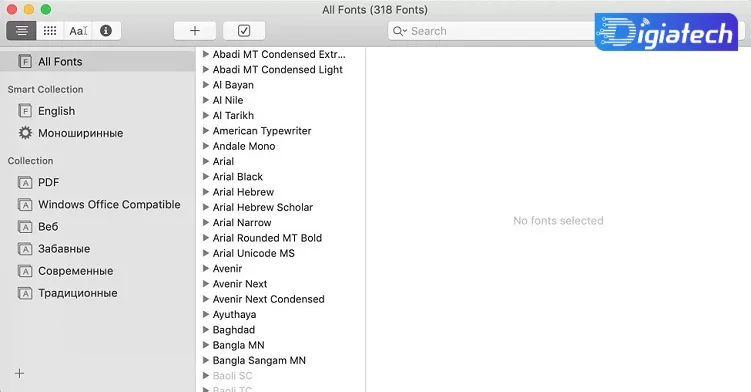Expand the Al Tarikh disclosure triangle
The width and height of the screenshot is (751, 392).
point(205,115)
